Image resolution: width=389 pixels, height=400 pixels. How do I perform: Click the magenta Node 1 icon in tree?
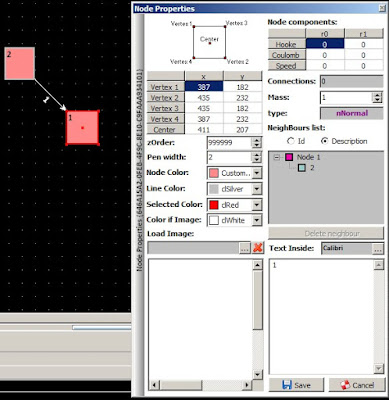(x=289, y=157)
